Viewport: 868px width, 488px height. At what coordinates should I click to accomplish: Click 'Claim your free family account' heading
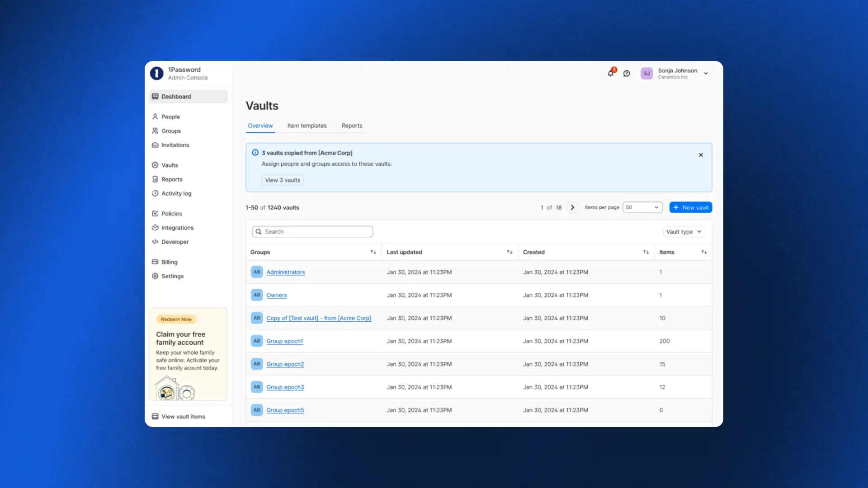coord(181,338)
